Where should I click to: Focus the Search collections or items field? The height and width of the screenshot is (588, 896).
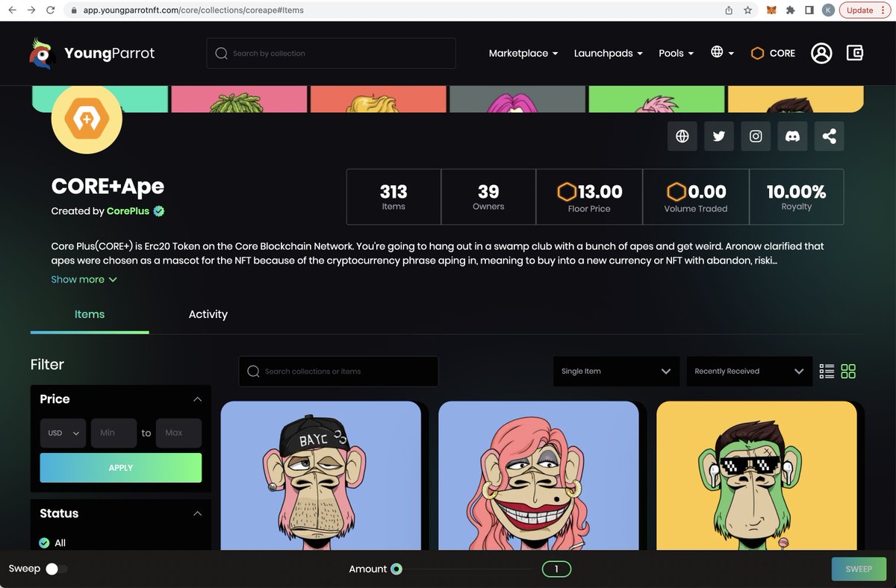coord(338,371)
